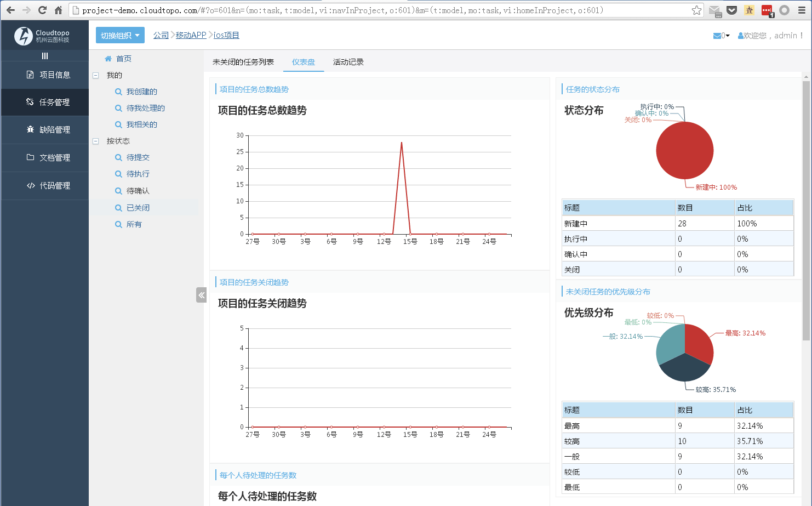
Task: Click 新建中 row in status table
Action: 678,223
